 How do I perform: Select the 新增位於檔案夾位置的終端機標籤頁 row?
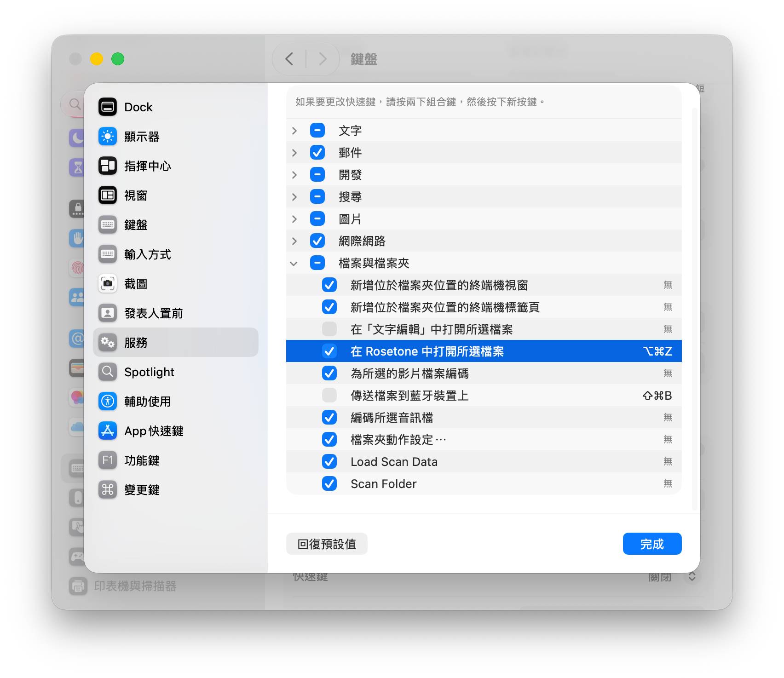pyautogui.click(x=484, y=307)
